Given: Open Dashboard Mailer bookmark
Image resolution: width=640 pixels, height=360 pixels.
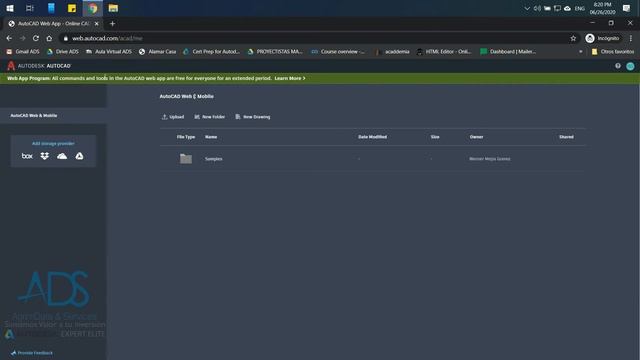Looking at the screenshot, I should (x=508, y=51).
